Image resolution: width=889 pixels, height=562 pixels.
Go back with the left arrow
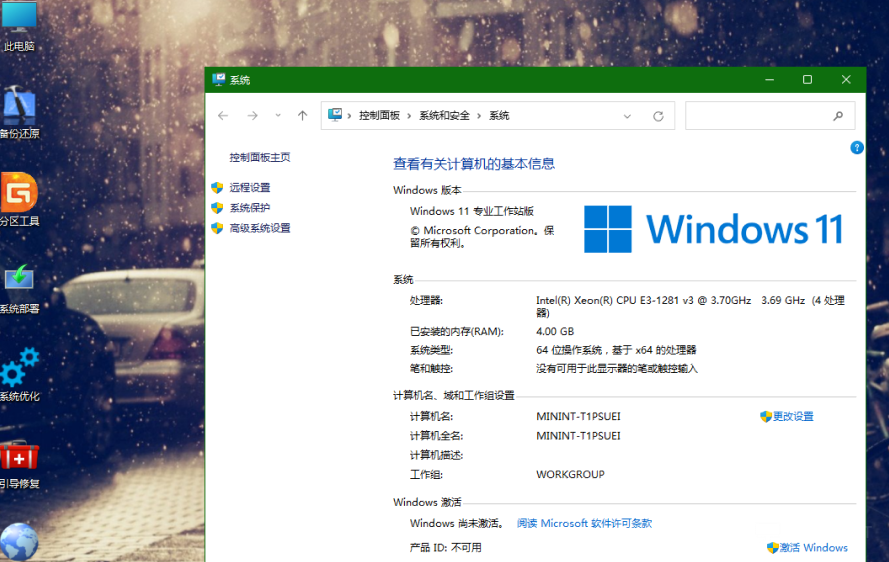[x=223, y=116]
